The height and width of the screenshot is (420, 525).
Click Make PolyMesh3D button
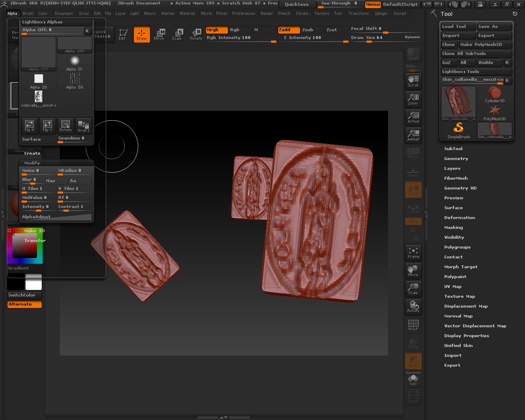pos(486,45)
